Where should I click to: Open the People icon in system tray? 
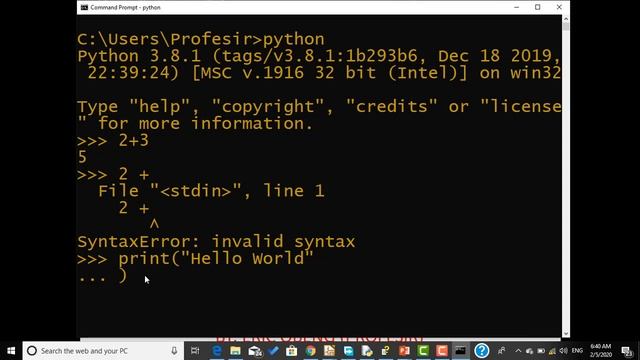point(502,351)
